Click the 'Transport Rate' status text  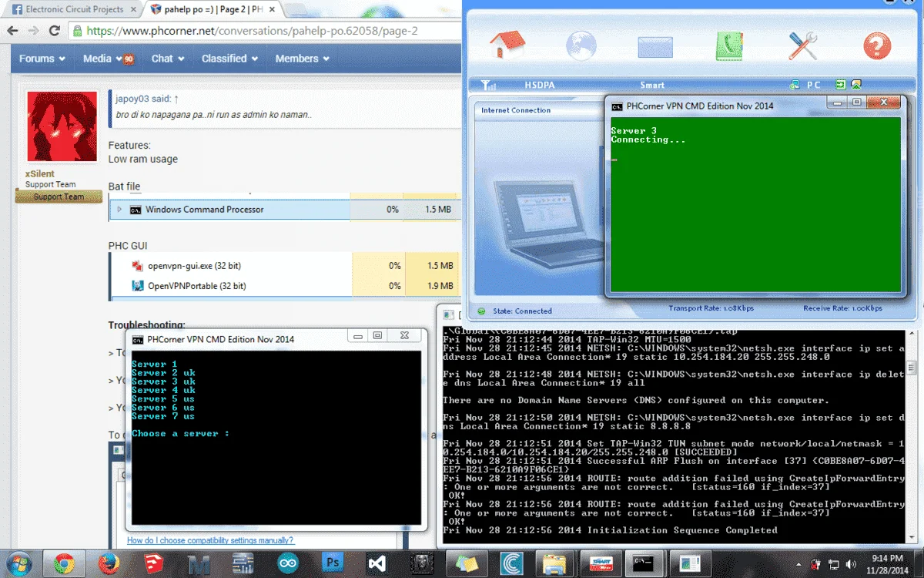pos(711,308)
